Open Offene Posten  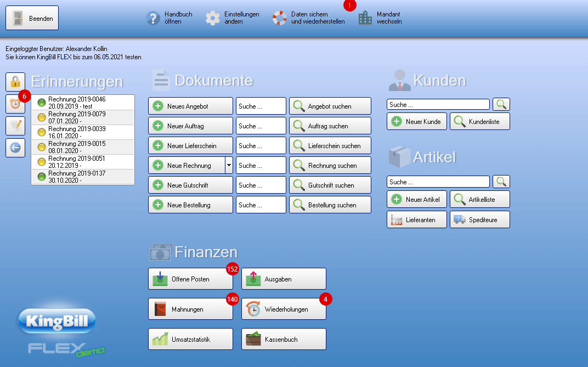tap(190, 279)
